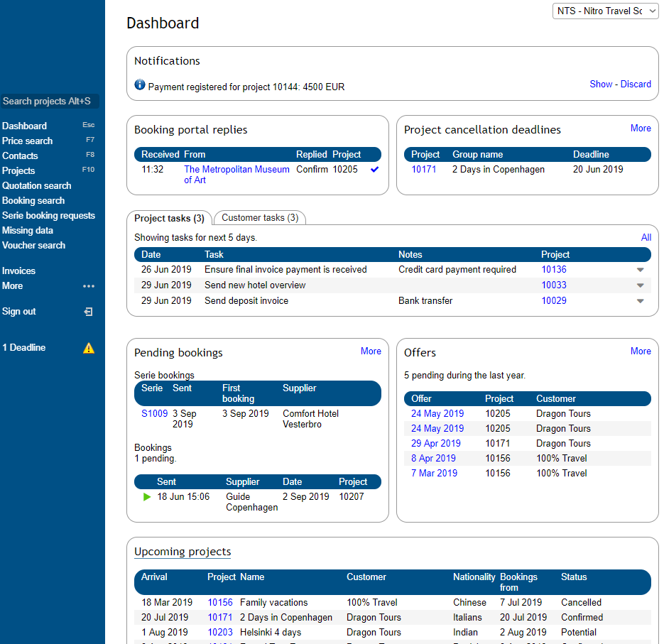Expand task options for project 10029
Screen dimensions: 664x644
(641, 301)
